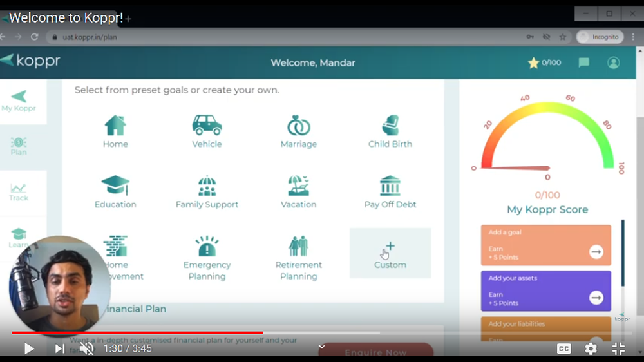Click the Add a goal card arrow
644x362 pixels.
596,251
